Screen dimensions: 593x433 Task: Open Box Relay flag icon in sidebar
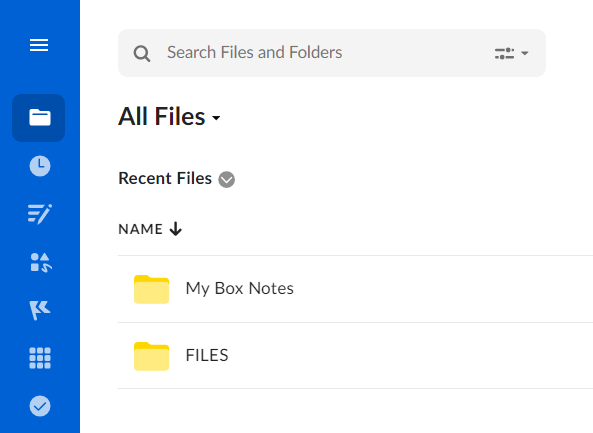tap(40, 310)
